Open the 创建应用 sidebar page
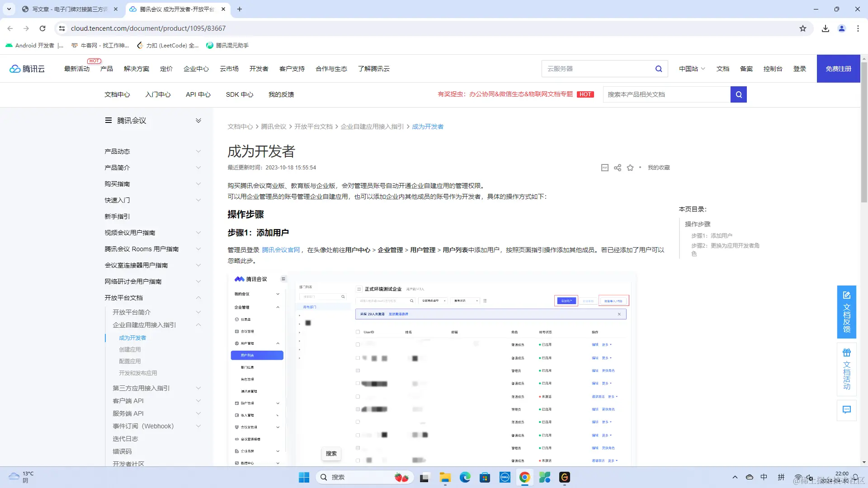This screenshot has width=868, height=488. tap(130, 349)
